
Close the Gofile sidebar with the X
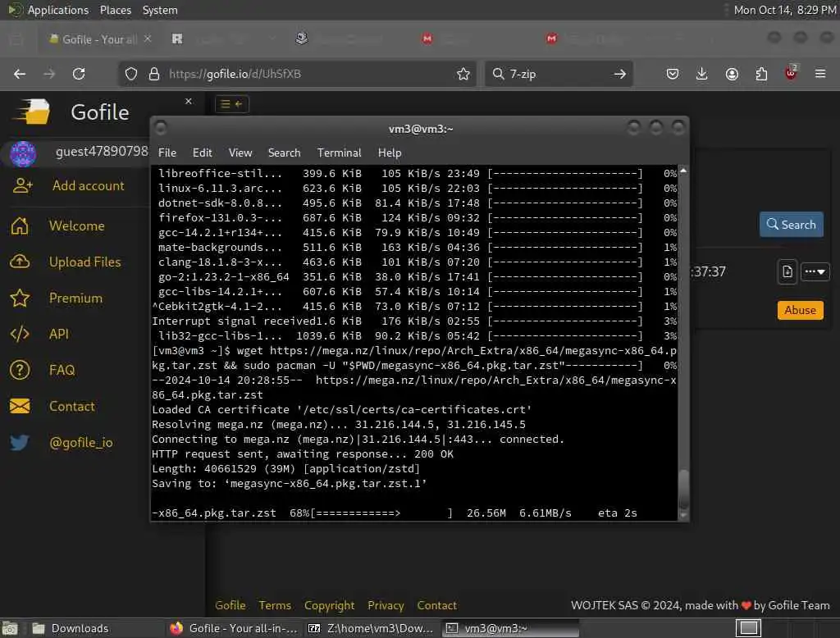[189, 101]
